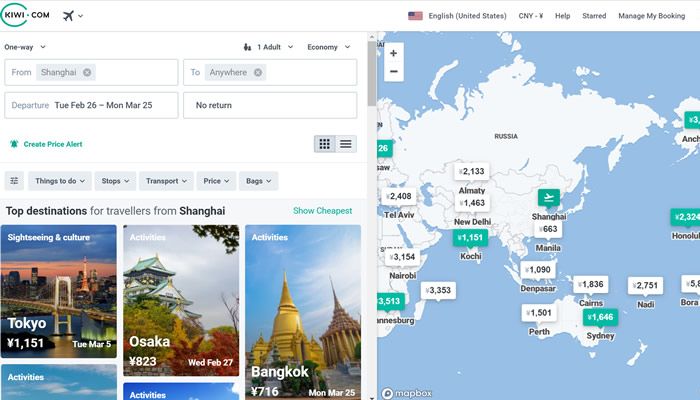The width and height of the screenshot is (700, 400).
Task: Zoom in on the map
Action: coord(394,53)
